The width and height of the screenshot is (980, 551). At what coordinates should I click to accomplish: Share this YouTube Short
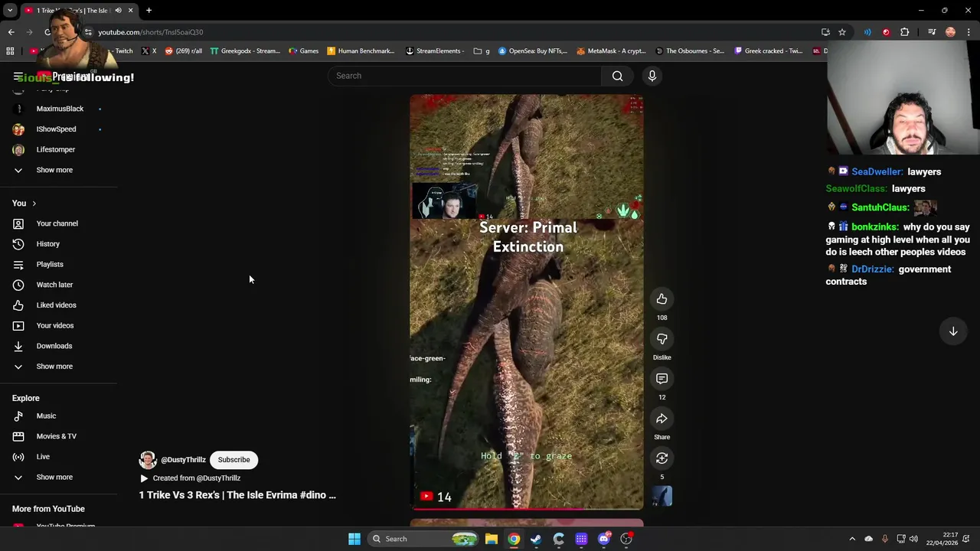tap(661, 419)
